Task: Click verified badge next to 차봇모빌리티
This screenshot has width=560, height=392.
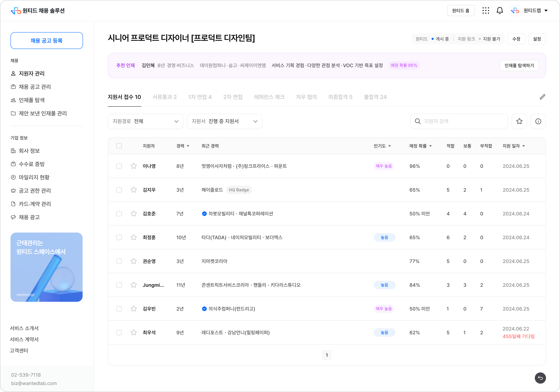Action: (204, 214)
